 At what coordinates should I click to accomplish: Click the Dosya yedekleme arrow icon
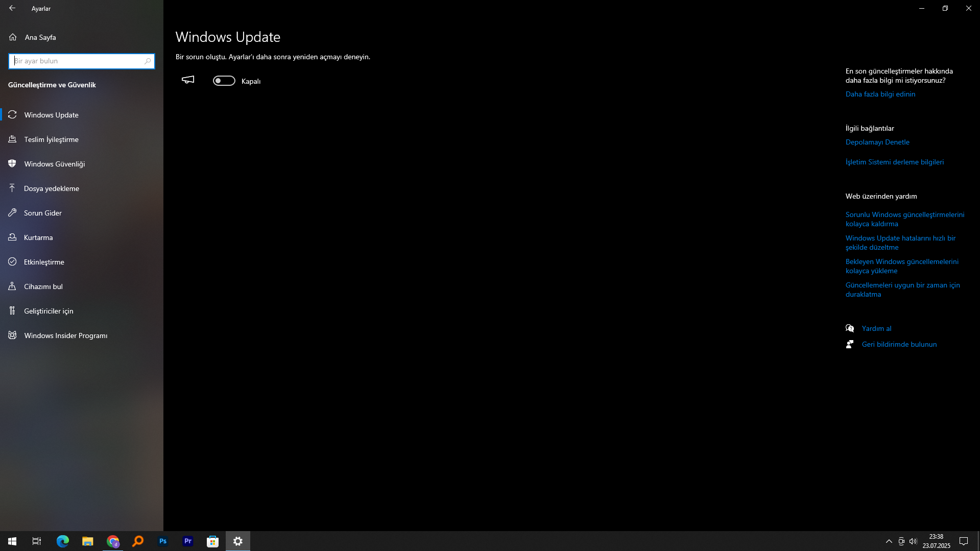[12, 188]
